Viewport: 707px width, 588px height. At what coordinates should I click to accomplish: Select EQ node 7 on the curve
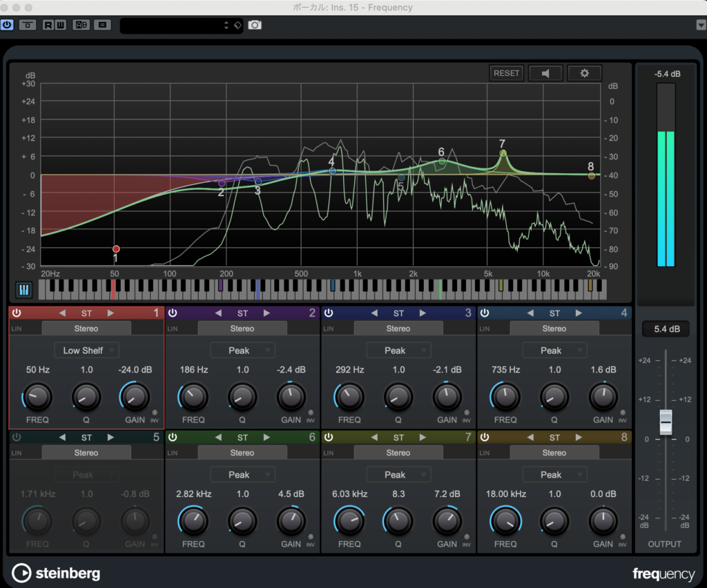503,153
